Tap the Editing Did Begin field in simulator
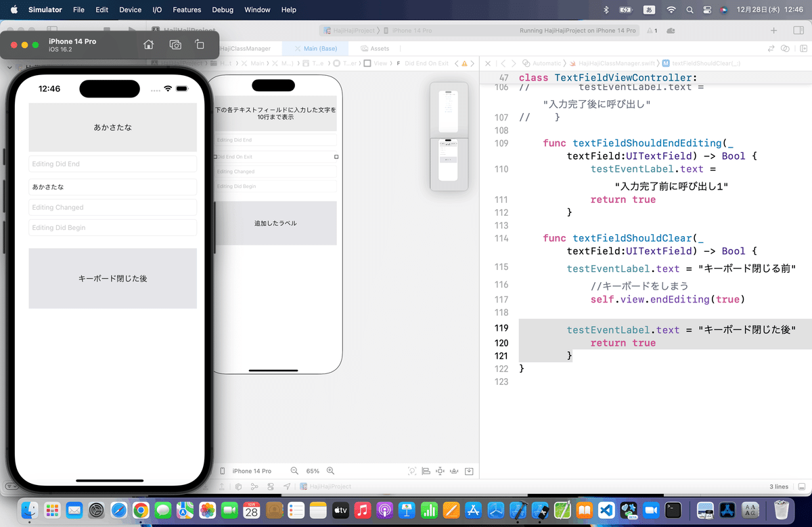 coord(112,227)
